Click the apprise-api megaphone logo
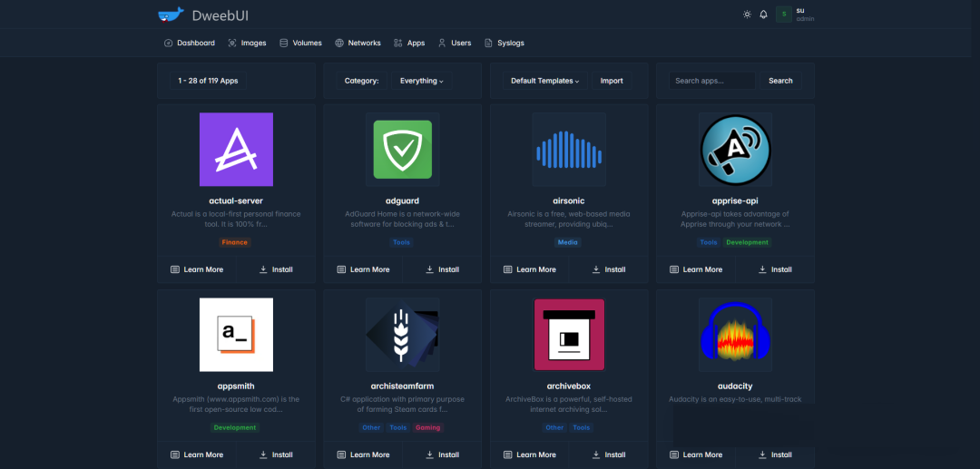 pos(736,150)
